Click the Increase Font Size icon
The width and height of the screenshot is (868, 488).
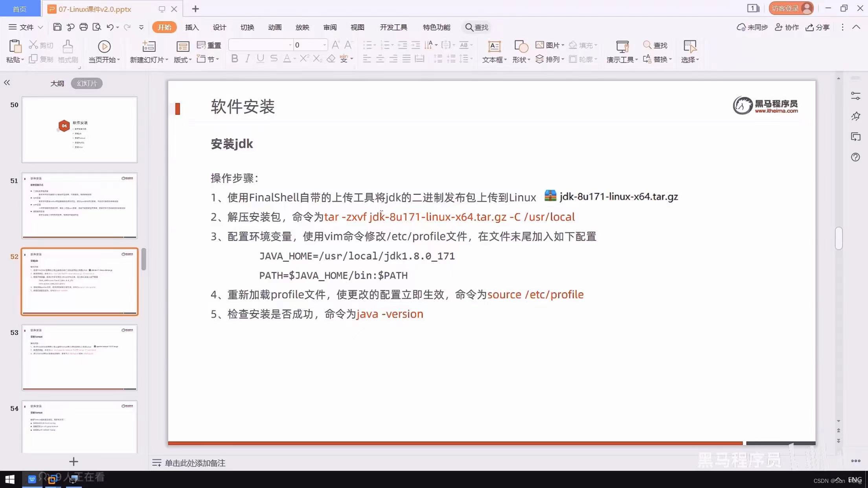[335, 45]
